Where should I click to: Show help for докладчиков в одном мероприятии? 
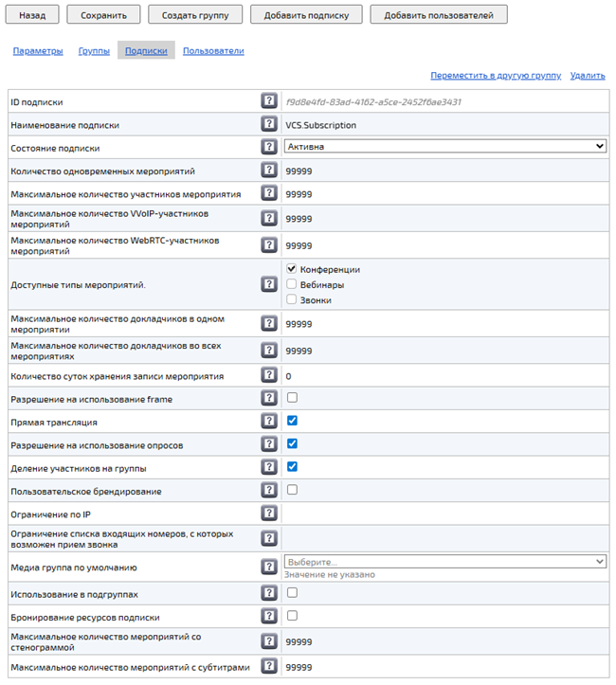point(269,324)
